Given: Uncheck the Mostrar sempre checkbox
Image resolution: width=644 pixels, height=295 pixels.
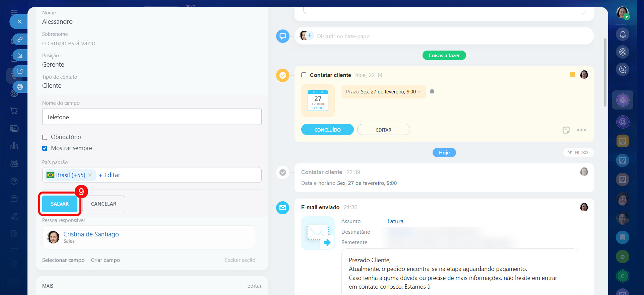Looking at the screenshot, I should (x=45, y=148).
